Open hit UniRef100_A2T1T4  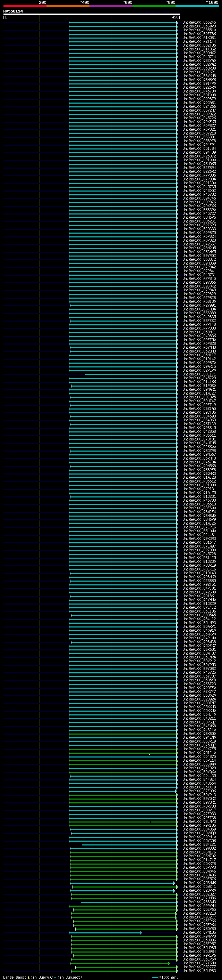click(x=199, y=41)
